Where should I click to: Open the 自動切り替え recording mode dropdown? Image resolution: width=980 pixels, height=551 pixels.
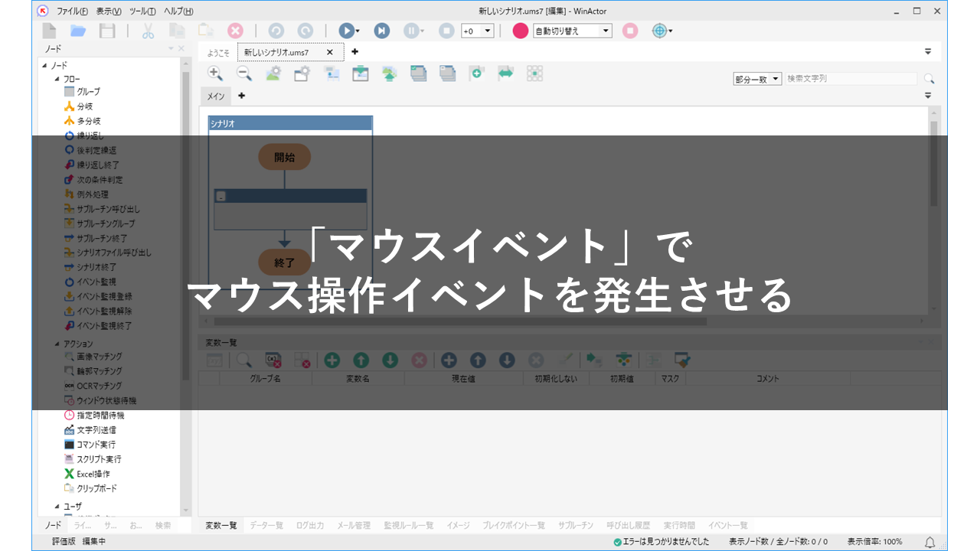[606, 31]
